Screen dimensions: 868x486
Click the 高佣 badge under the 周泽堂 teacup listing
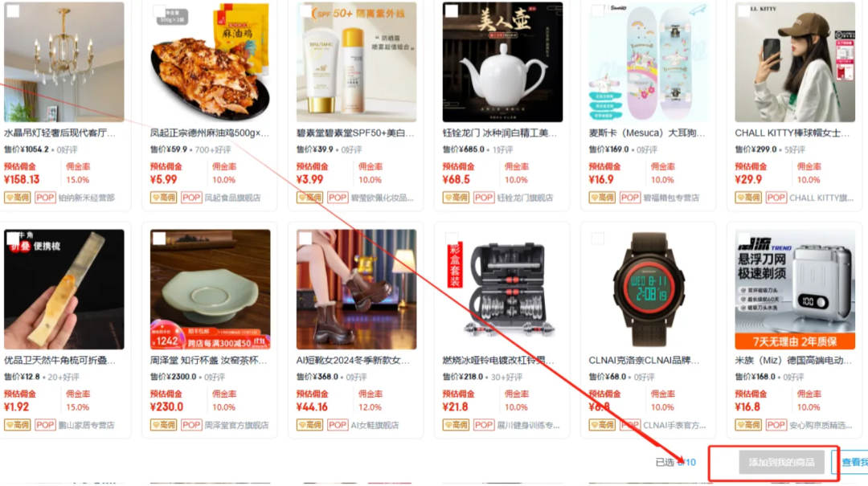pyautogui.click(x=163, y=425)
